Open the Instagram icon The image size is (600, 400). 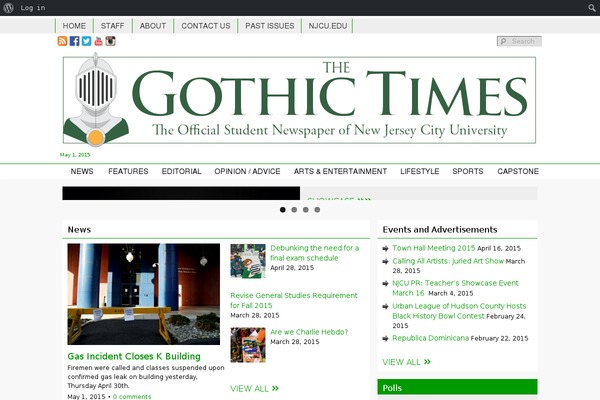[x=111, y=41]
